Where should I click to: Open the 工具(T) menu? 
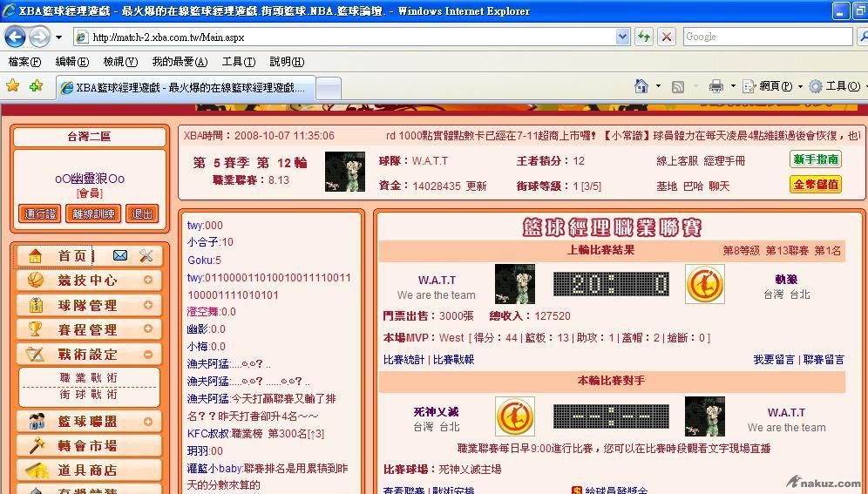239,61
